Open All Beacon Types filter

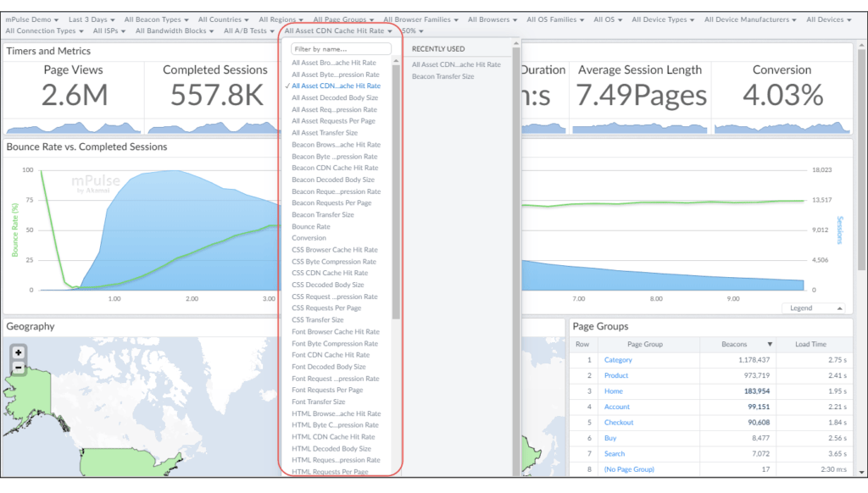tap(156, 19)
